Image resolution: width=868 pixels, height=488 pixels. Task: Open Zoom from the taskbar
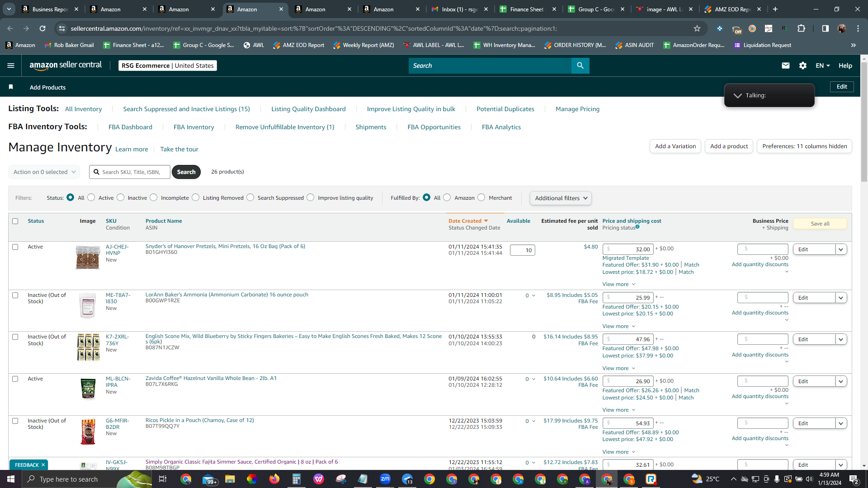(x=385, y=479)
